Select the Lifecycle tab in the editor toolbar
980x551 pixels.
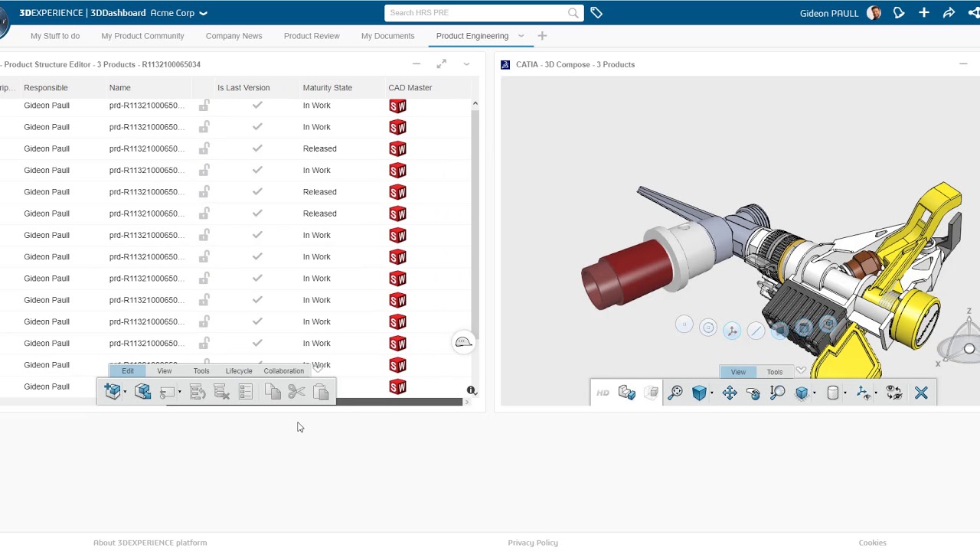239,371
